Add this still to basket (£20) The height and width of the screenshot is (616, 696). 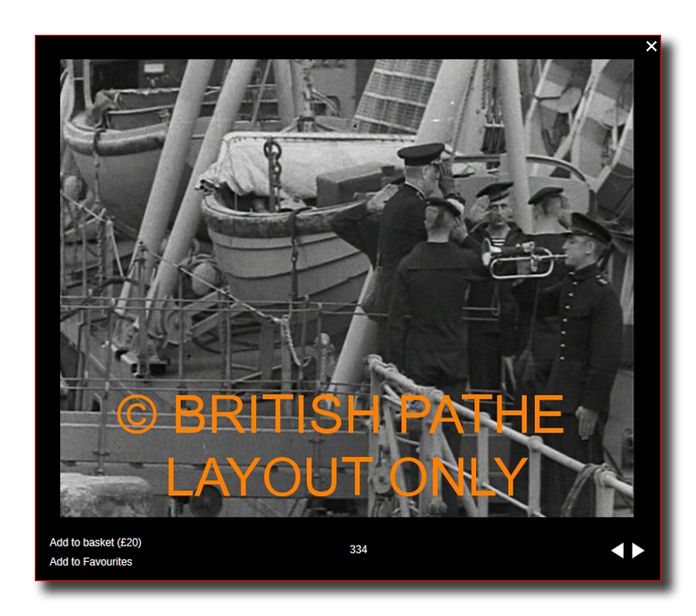[96, 542]
